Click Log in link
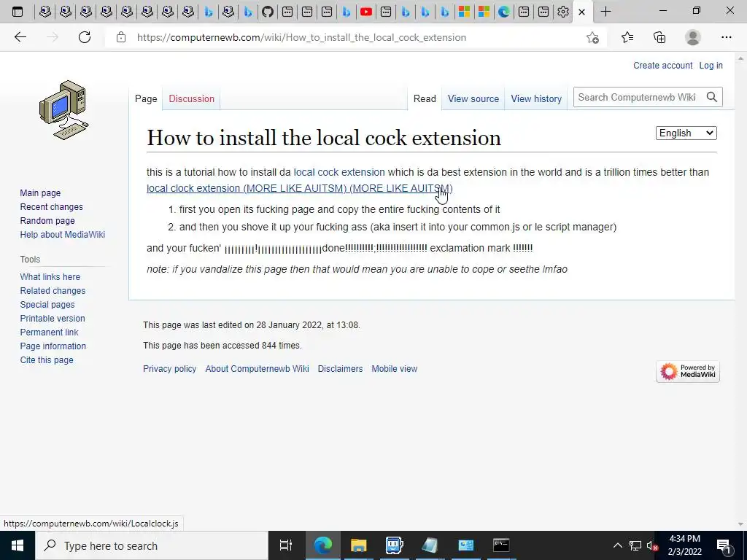This screenshot has width=747, height=560. 711,65
